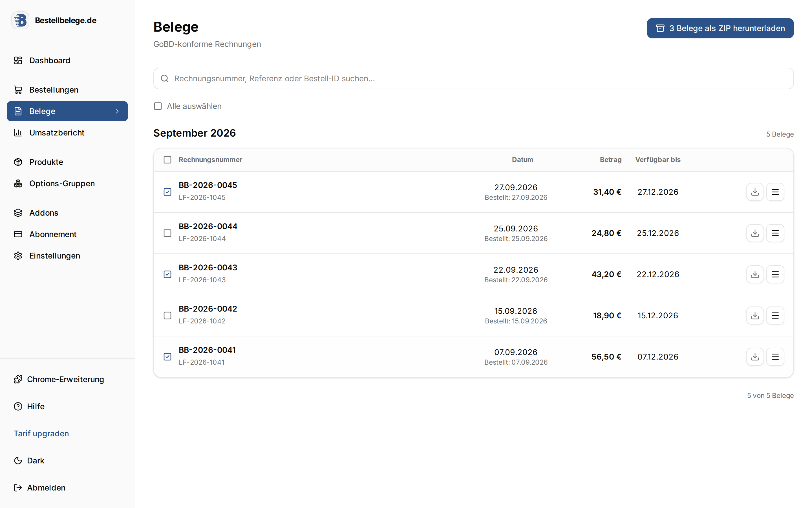
Task: Toggle the table header select-all checkbox
Action: tap(167, 159)
